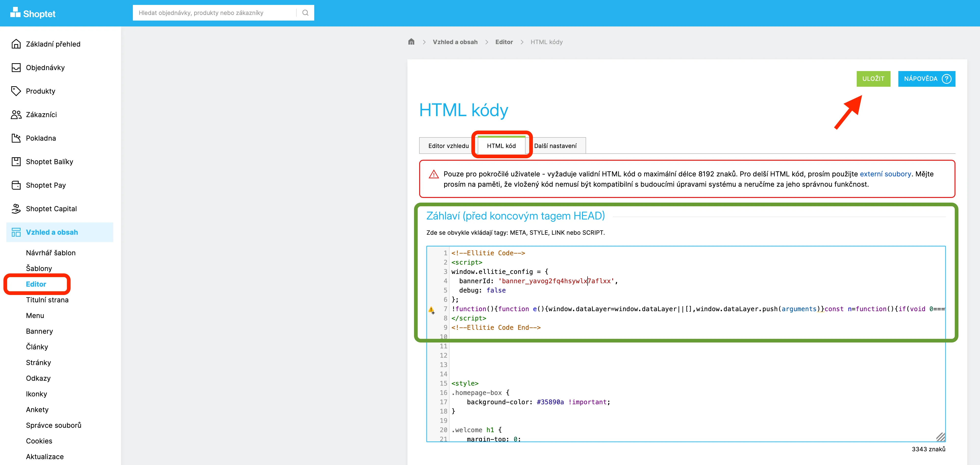Select Bannery in the sidebar menu
This screenshot has width=980, height=465.
tap(39, 331)
